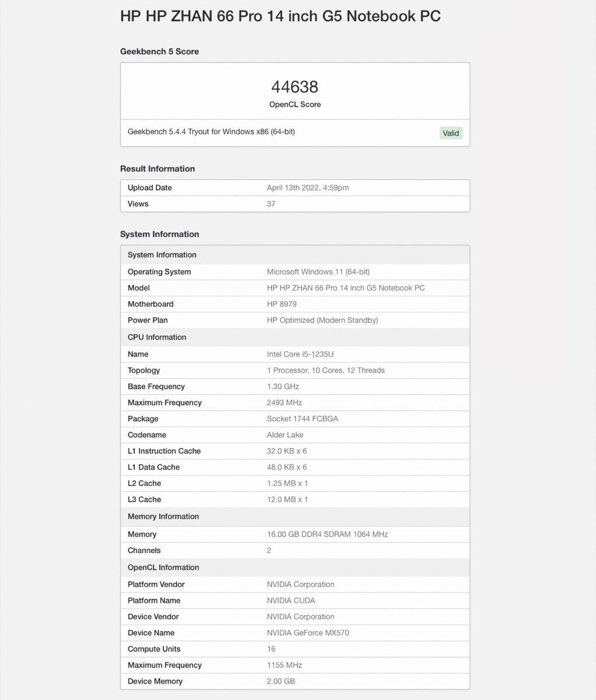
Task: Click the NVIDIA GeForce MX570 device name
Action: click(x=308, y=633)
